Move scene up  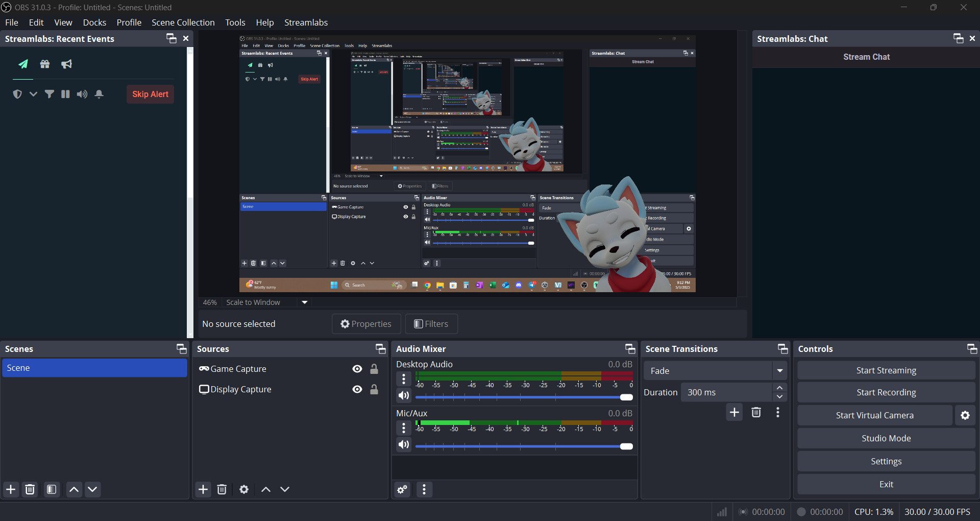click(x=74, y=489)
